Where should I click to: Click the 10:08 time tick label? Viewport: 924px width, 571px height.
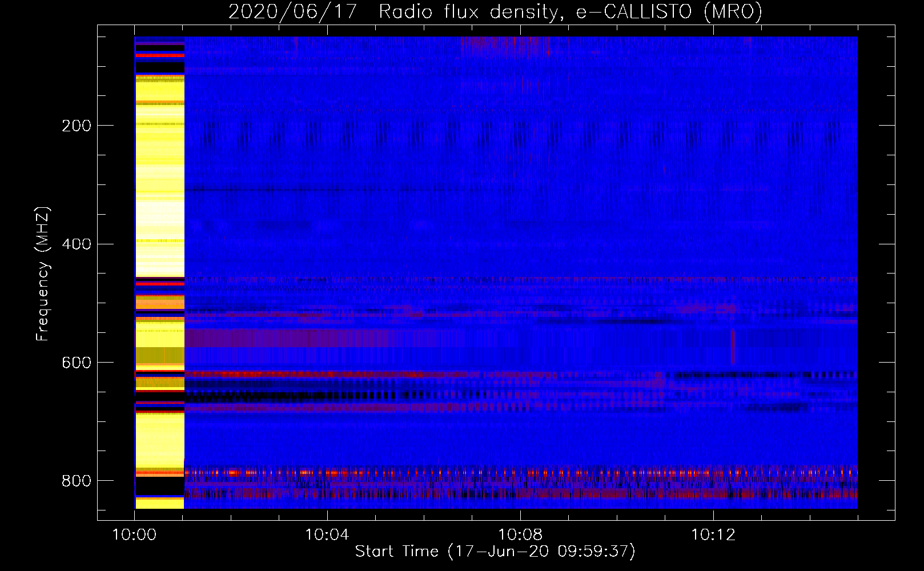tap(520, 535)
